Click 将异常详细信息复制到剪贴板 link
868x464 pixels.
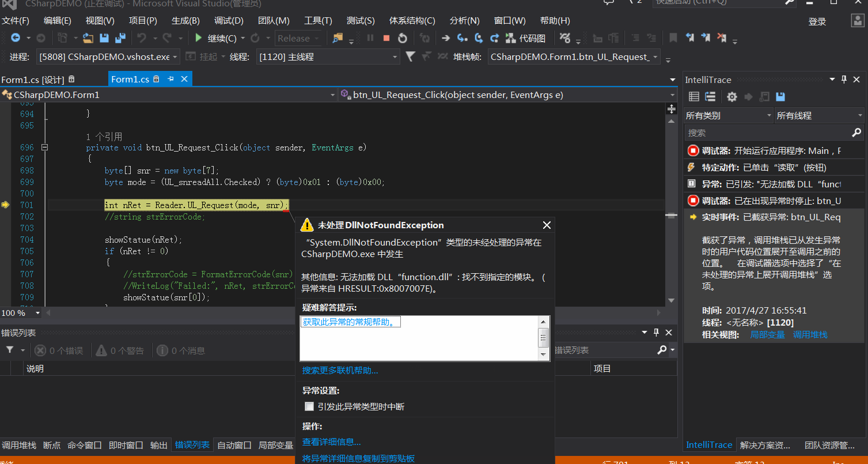(x=358, y=459)
